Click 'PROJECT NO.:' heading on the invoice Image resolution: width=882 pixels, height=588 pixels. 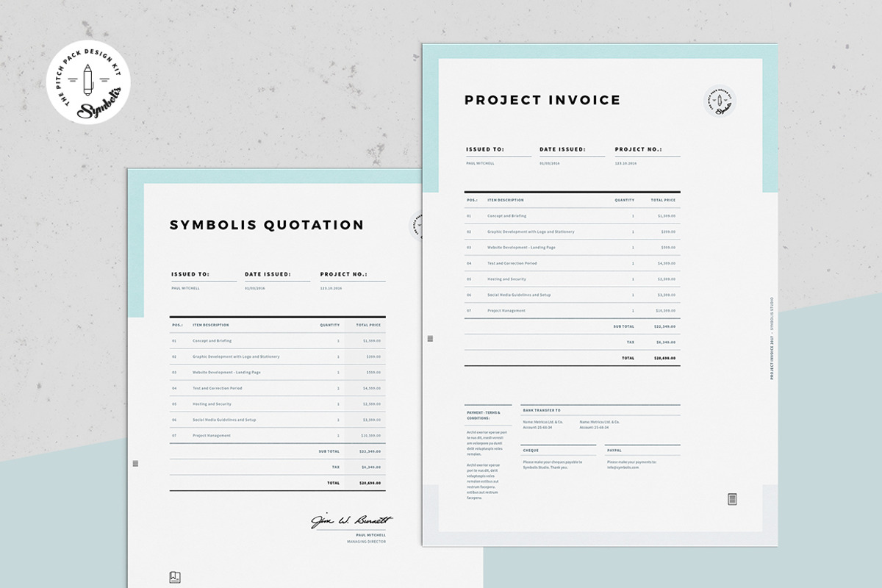click(638, 149)
